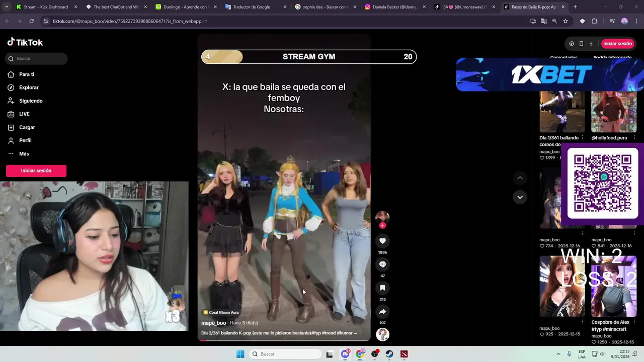Bookmark this page with star
Viewport: 644px width, 362px height.
tap(566, 21)
